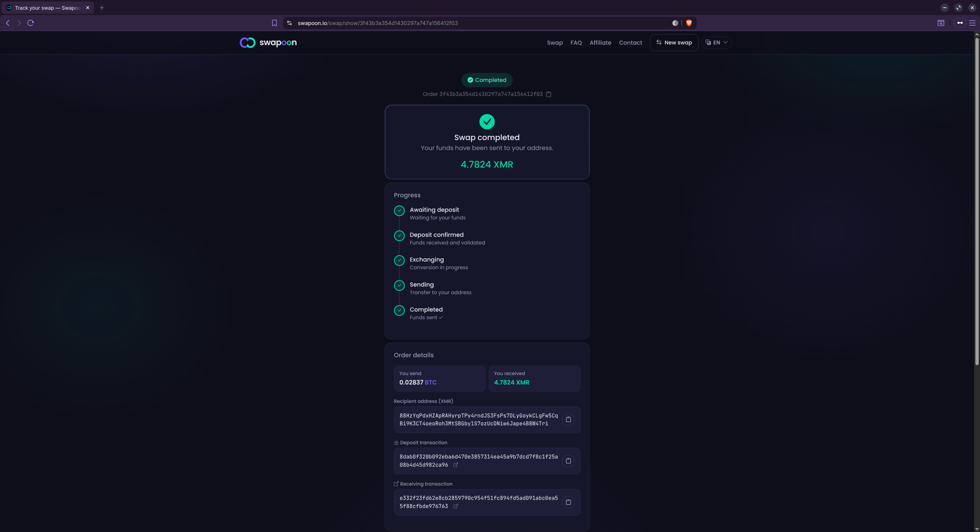Open the Brave sidebar panel
The image size is (980, 532).
click(x=941, y=23)
